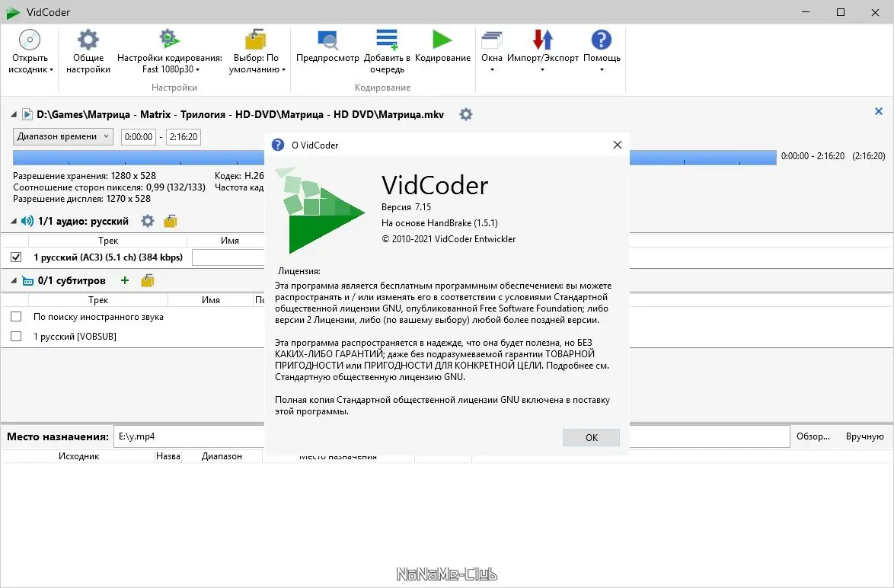Expand По умолчанию picker dropdown arrow
The height and width of the screenshot is (588, 894).
[x=283, y=70]
